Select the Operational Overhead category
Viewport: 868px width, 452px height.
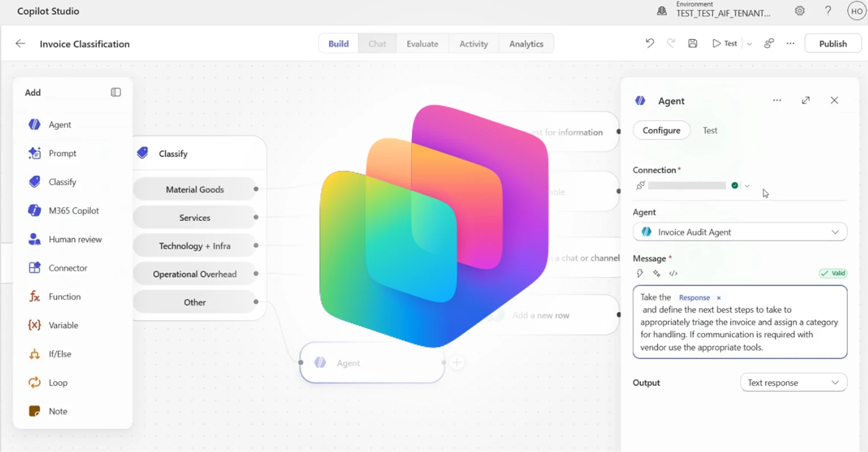pyautogui.click(x=194, y=274)
